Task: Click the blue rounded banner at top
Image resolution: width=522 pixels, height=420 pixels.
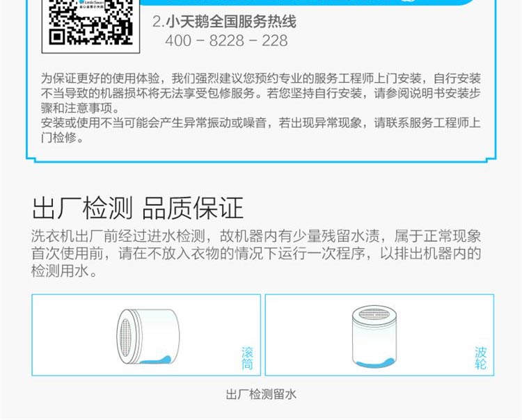Action: [308, 2]
